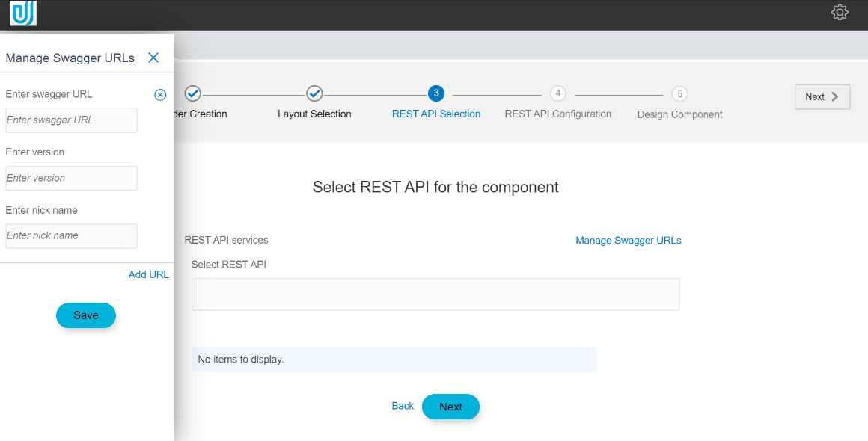Screen dimensions: 868x441
Task: Go back using the Back link
Action: pos(403,406)
